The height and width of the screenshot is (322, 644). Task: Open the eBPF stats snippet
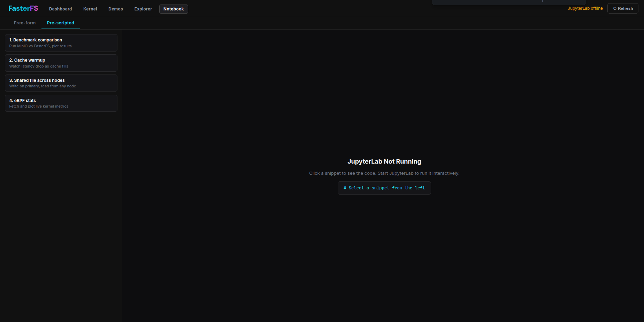pos(61,103)
